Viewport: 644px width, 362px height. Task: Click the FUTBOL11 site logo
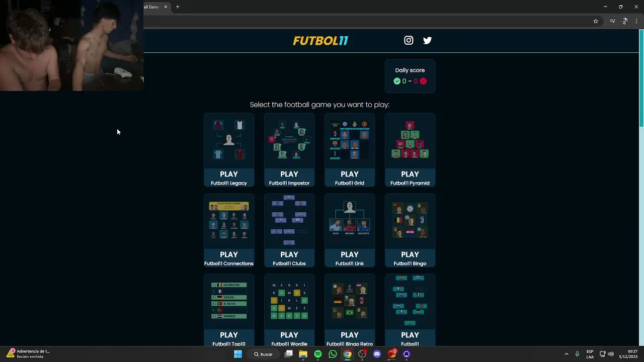click(320, 41)
